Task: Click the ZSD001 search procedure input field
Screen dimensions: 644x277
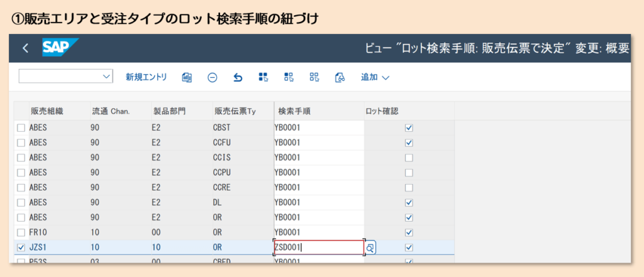Action: pos(319,247)
